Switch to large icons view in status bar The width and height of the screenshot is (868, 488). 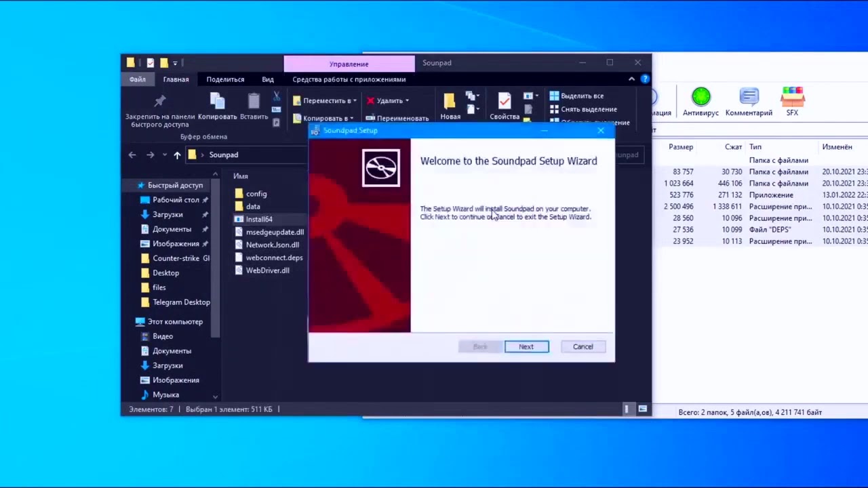point(642,409)
